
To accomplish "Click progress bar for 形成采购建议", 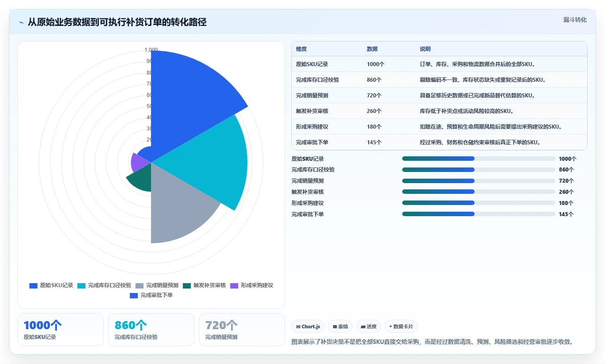I will [x=479, y=203].
